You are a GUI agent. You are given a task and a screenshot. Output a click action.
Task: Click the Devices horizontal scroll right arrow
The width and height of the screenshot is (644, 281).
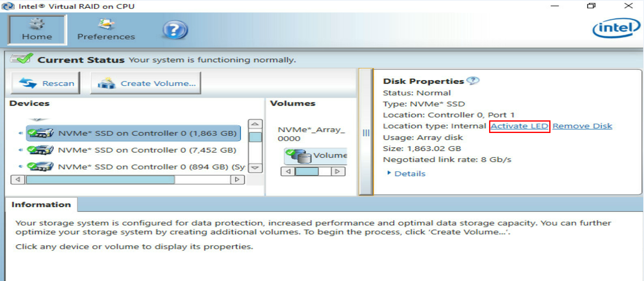(237, 179)
